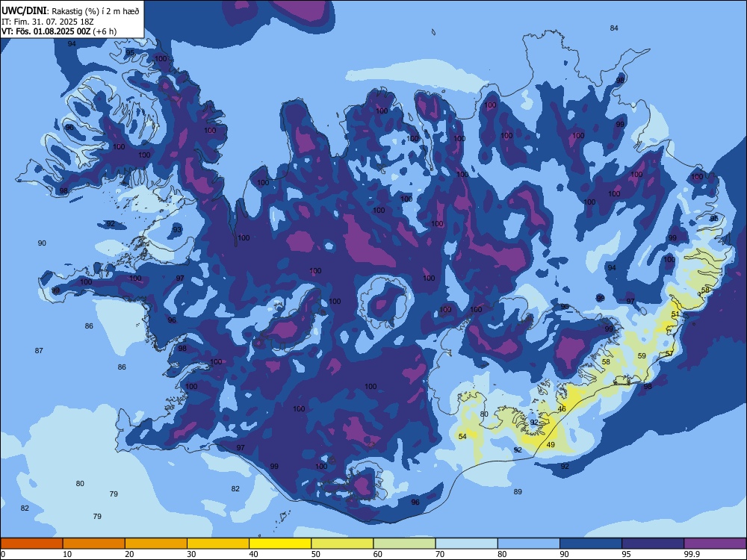
Task: Select the dark blue 90–95 legend swatch
Action: point(591,544)
